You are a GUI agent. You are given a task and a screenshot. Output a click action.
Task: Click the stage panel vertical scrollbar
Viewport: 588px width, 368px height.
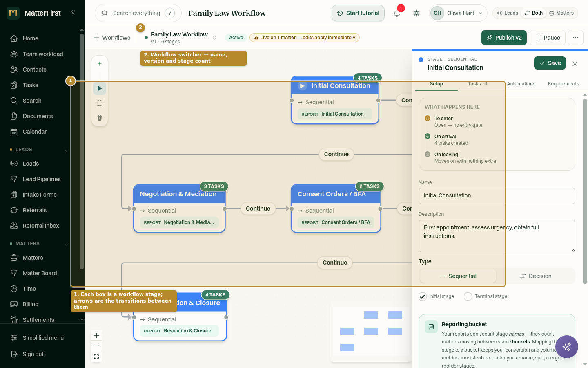coord(585,191)
